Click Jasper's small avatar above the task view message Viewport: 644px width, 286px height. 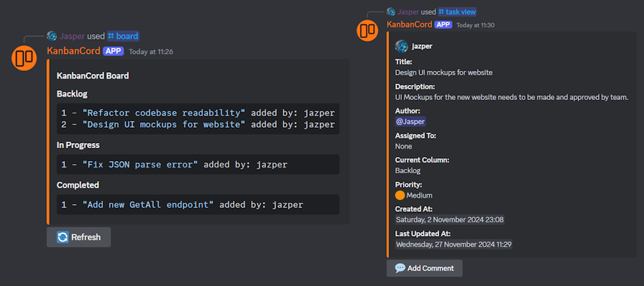[390, 12]
